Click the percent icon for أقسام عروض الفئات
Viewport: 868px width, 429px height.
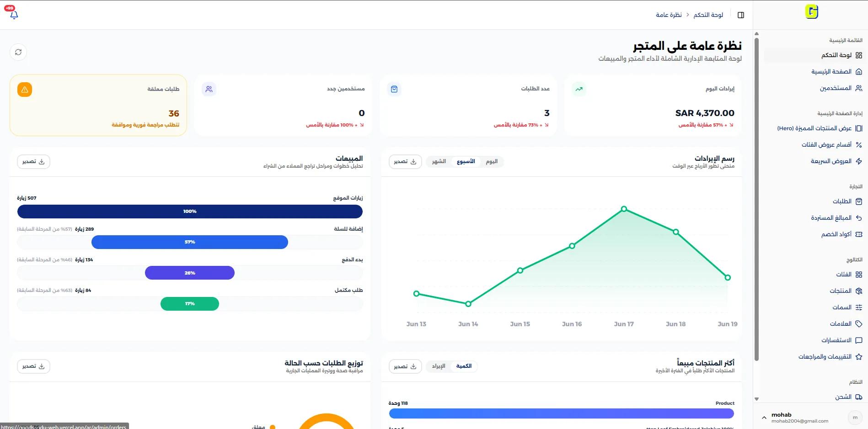pos(859,145)
